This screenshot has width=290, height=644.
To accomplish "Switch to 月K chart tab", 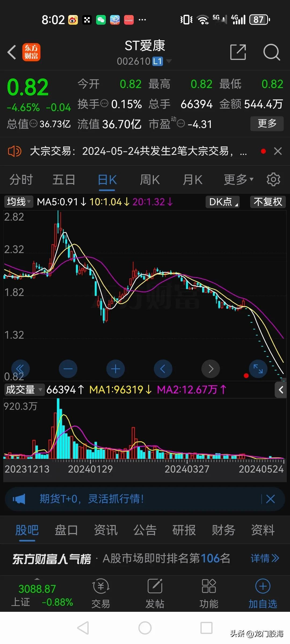I will (193, 180).
